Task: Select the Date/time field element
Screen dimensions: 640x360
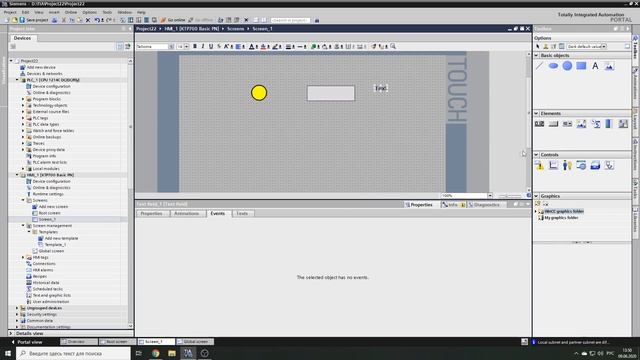Action: pyautogui.click(x=596, y=124)
